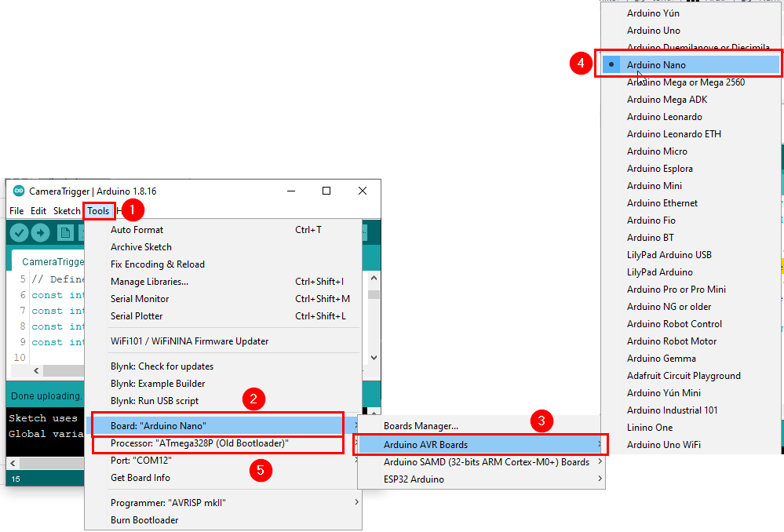Expand Arduino SAMD (32-bits ARM Cortex-M0+) Boards

click(481, 462)
